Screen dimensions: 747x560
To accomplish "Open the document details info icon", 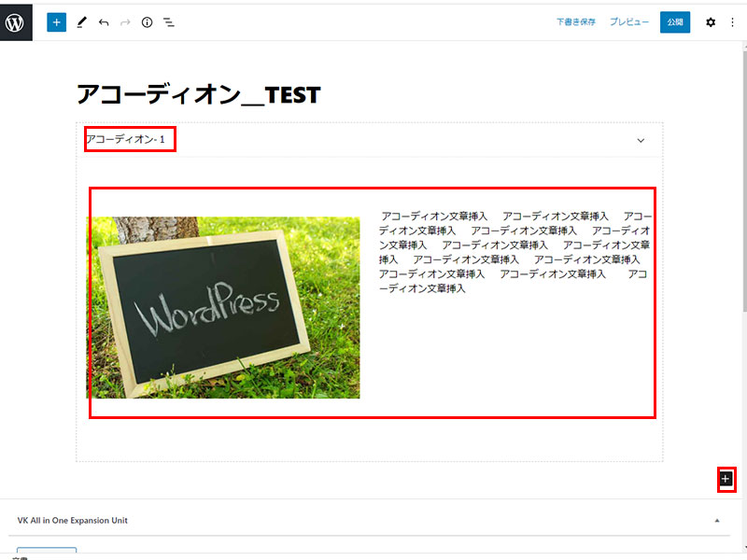I will point(147,21).
